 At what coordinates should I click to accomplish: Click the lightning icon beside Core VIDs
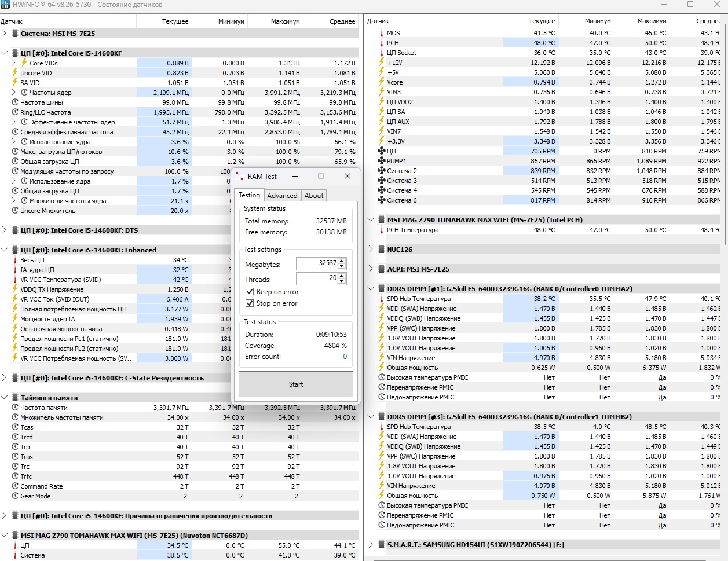(24, 63)
